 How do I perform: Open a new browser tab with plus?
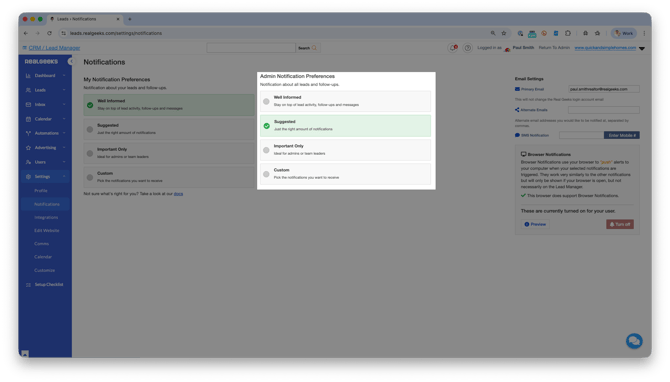pyautogui.click(x=130, y=19)
